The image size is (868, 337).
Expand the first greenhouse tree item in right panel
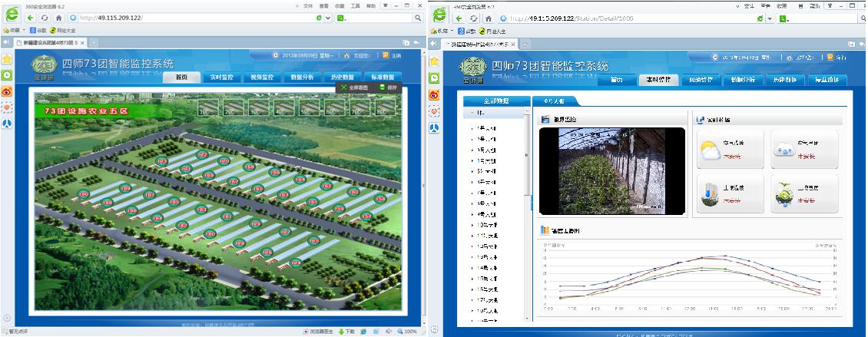pos(472,128)
